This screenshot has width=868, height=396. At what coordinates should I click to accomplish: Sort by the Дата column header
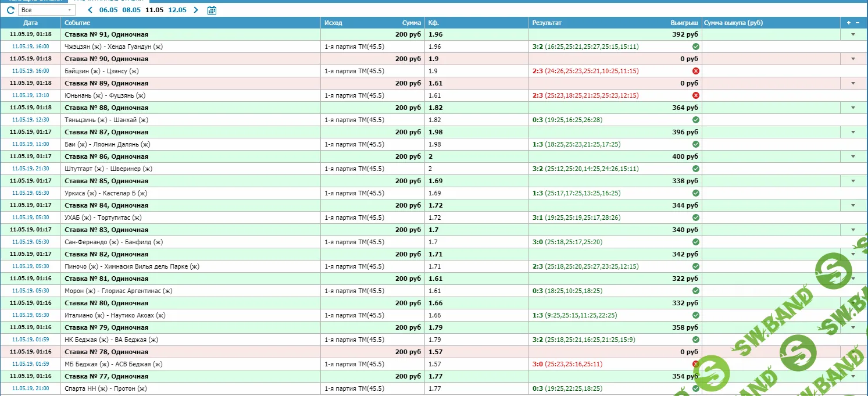(x=30, y=23)
